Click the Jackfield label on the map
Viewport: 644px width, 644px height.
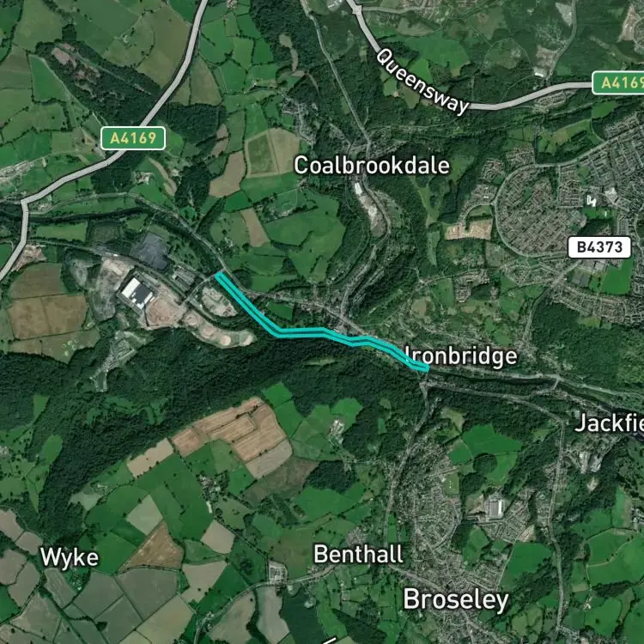tap(609, 422)
